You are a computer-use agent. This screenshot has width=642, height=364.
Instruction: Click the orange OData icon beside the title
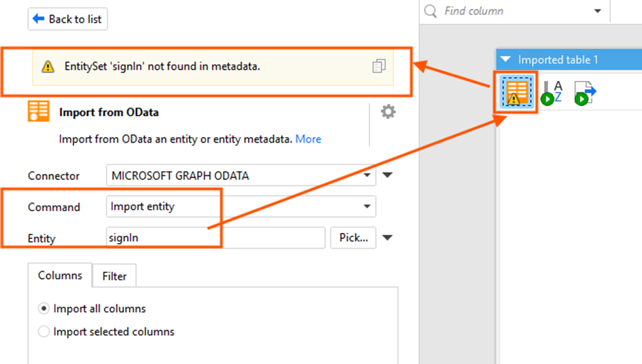(39, 111)
